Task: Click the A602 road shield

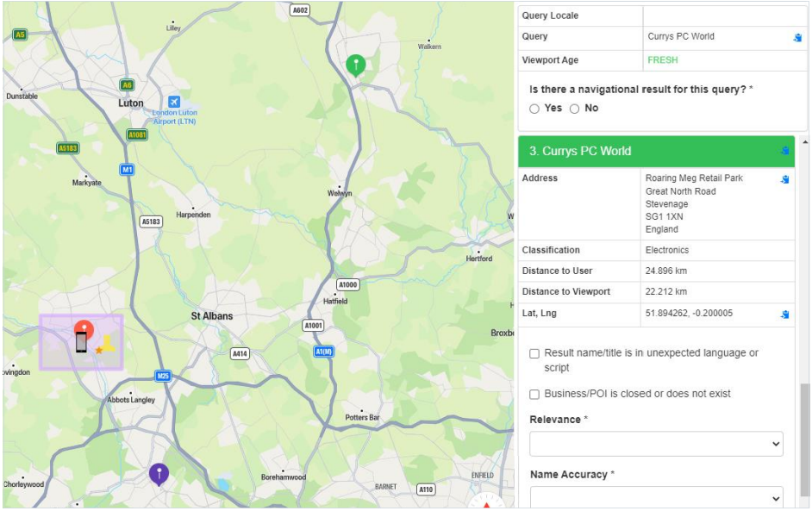Action: (x=300, y=9)
